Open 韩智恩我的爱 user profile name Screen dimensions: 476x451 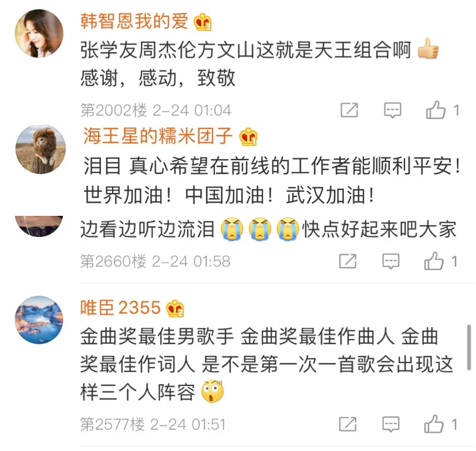[x=134, y=21]
